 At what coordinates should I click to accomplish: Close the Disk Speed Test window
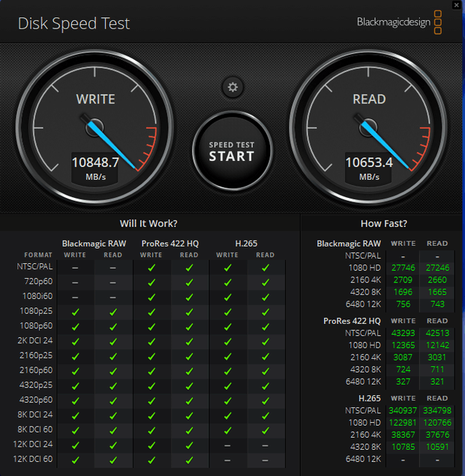pyautogui.click(x=457, y=5)
